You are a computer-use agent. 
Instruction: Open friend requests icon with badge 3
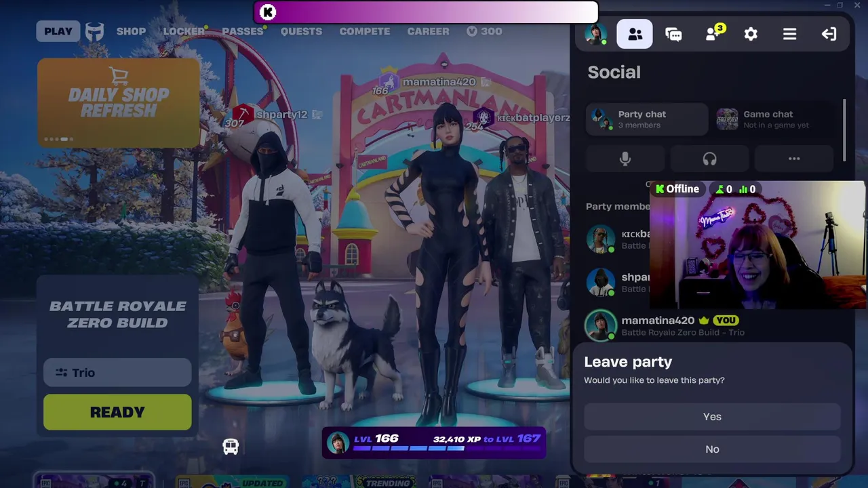713,33
